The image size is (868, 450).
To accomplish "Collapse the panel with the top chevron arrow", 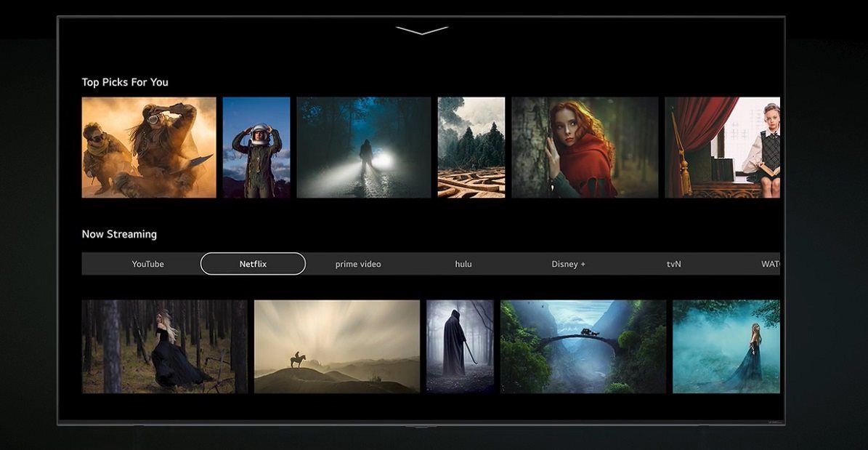I will (422, 30).
